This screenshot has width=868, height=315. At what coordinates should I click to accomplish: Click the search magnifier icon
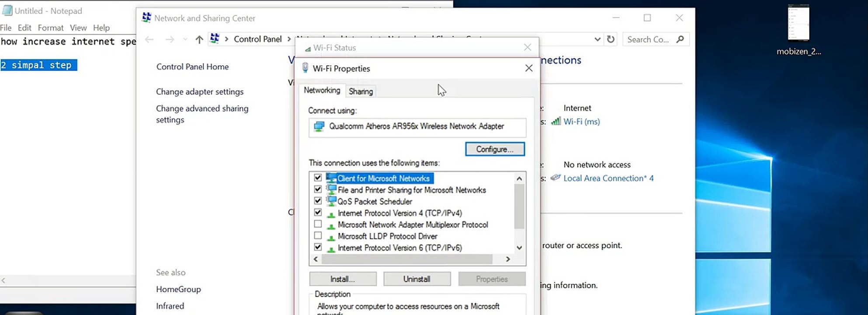click(680, 39)
